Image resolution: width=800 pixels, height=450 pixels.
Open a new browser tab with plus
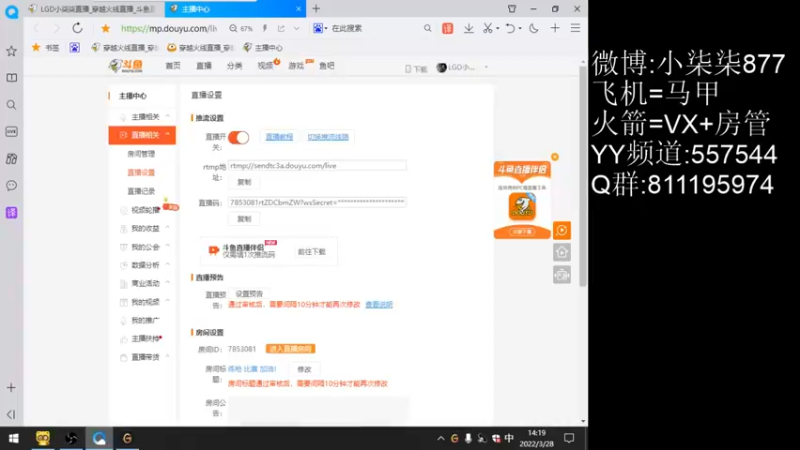point(316,9)
